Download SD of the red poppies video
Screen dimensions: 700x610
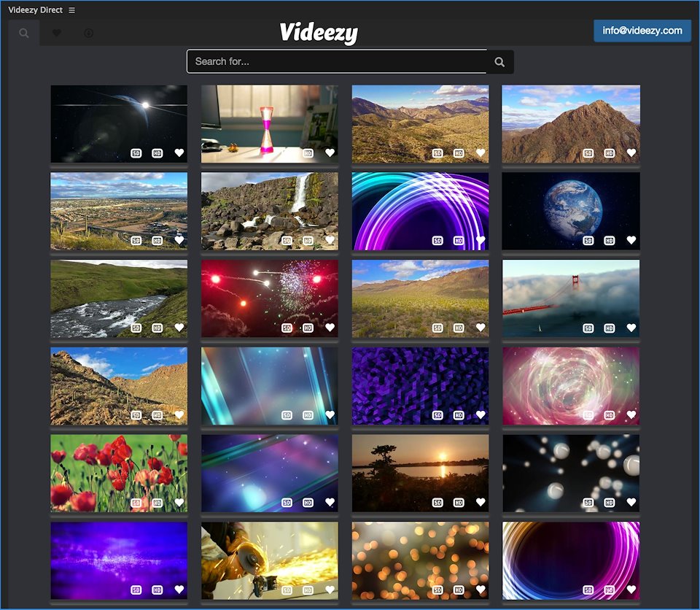pyautogui.click(x=136, y=503)
